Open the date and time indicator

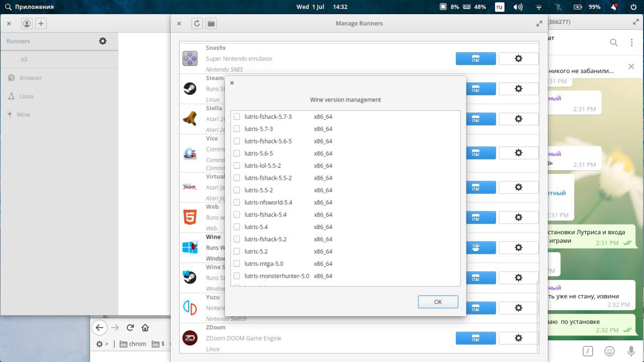click(x=322, y=7)
